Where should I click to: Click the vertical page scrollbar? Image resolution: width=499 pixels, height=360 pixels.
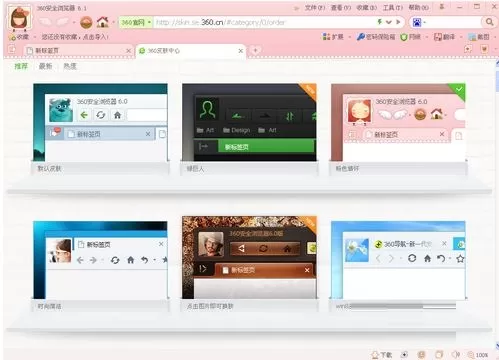pyautogui.click(x=497, y=203)
